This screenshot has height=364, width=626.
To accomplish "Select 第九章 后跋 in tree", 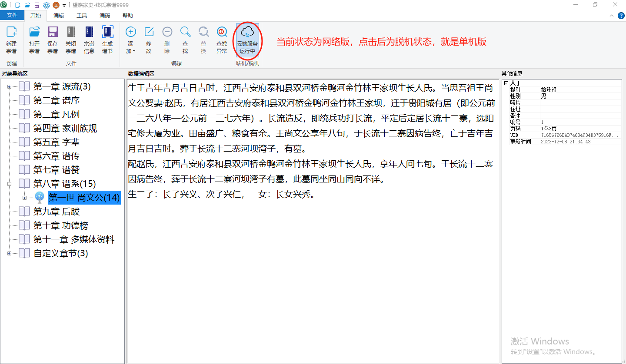I will point(57,212).
